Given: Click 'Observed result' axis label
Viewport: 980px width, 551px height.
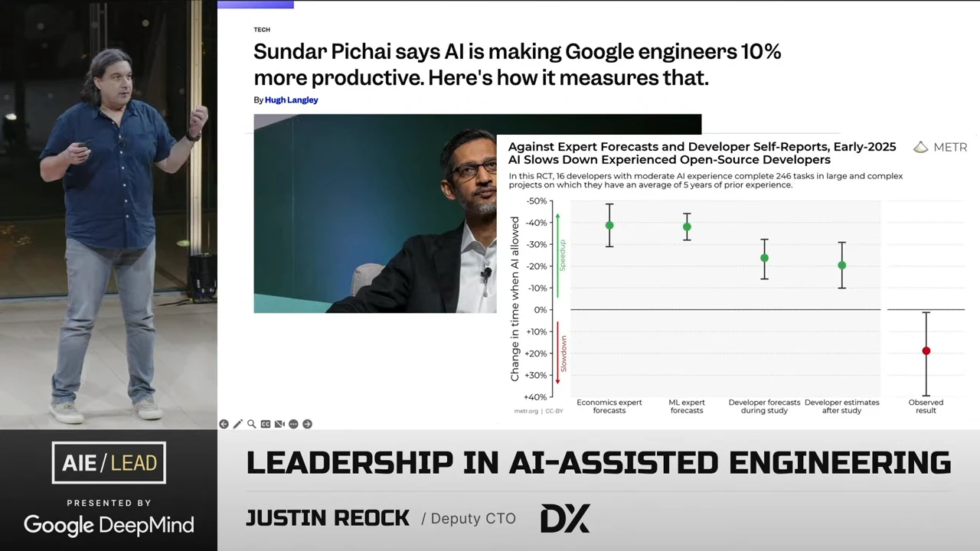Looking at the screenshot, I should 926,406.
